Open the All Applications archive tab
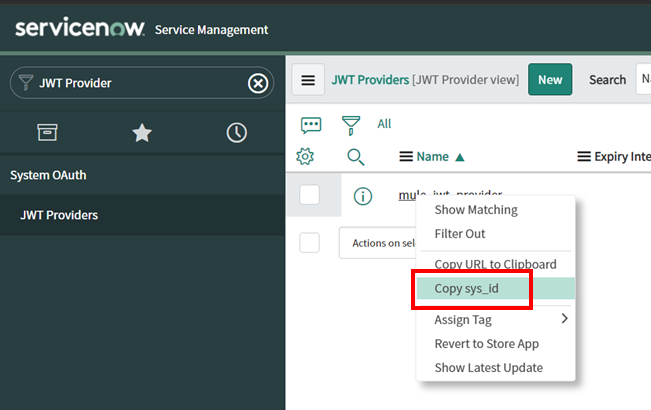The image size is (651, 410). tap(47, 133)
